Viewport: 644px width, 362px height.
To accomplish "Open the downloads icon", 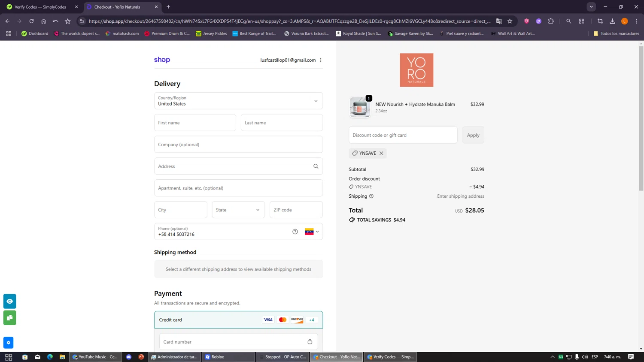I will click(612, 21).
